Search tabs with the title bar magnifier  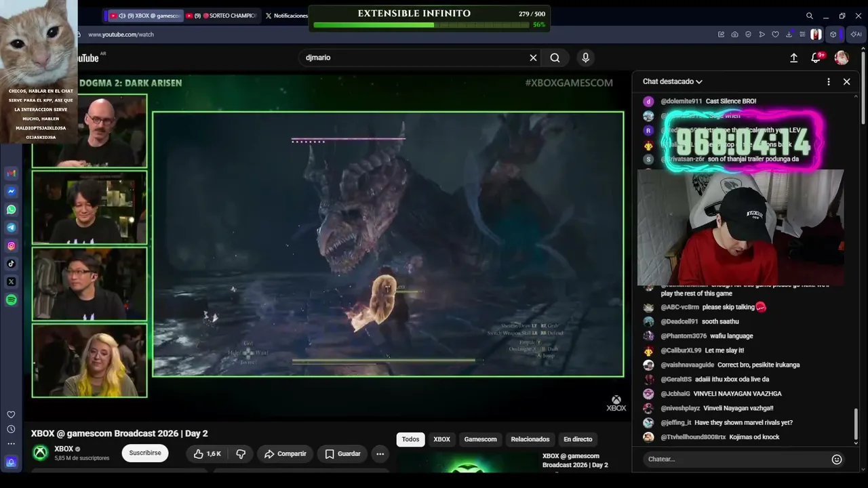pos(810,16)
